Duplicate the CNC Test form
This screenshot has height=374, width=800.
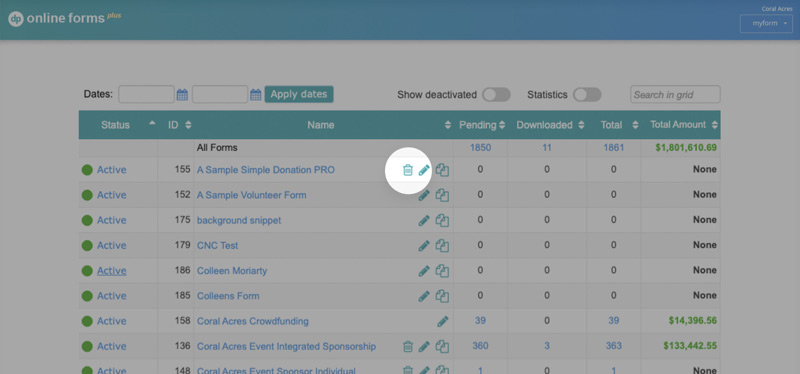[x=442, y=245]
